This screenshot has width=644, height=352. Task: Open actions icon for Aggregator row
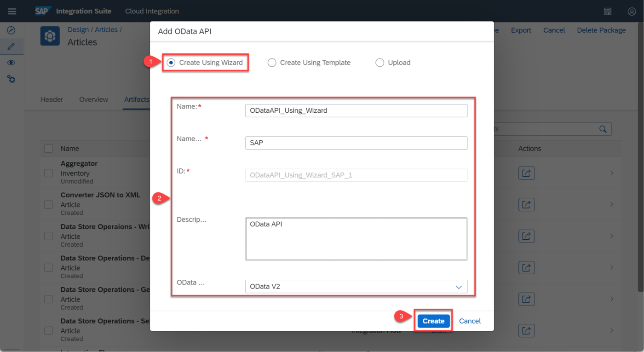click(527, 173)
